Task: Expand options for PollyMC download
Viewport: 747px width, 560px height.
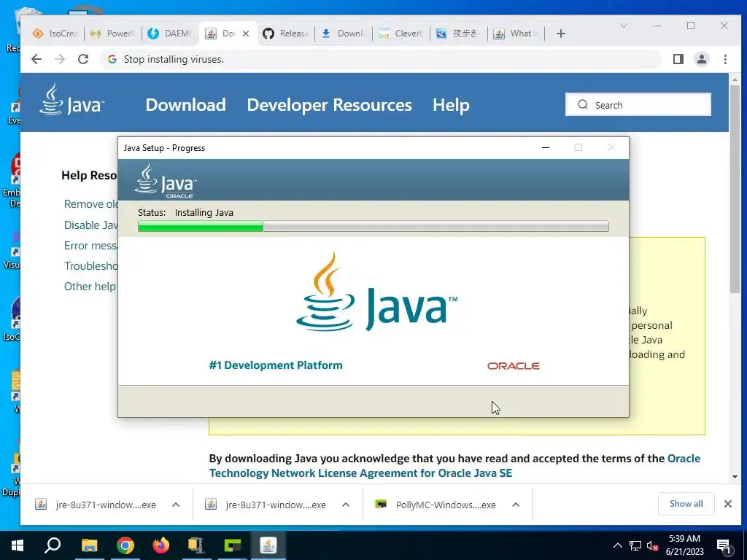Action: (516, 505)
